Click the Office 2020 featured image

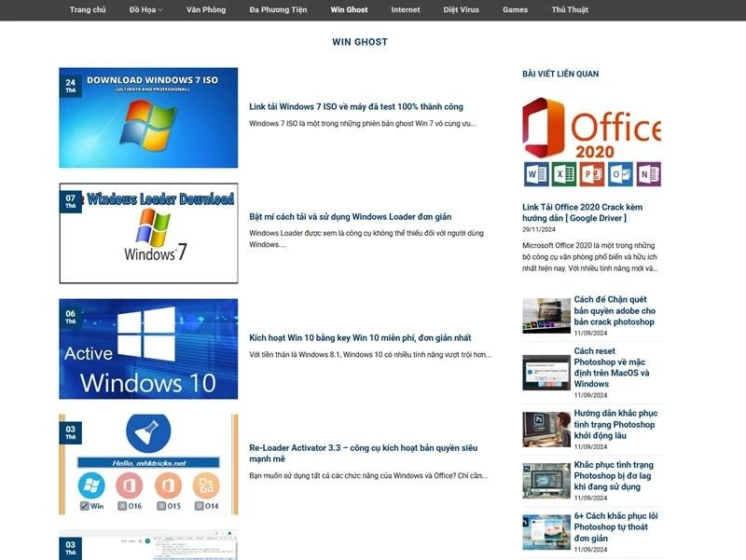pos(591,142)
